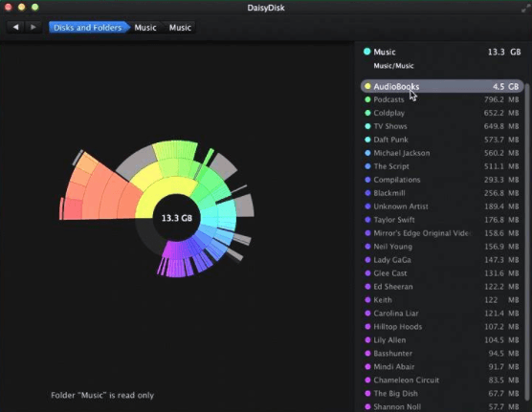Viewport: 532px width, 412px height.
Task: Open the AudioBooks row
Action: point(442,86)
